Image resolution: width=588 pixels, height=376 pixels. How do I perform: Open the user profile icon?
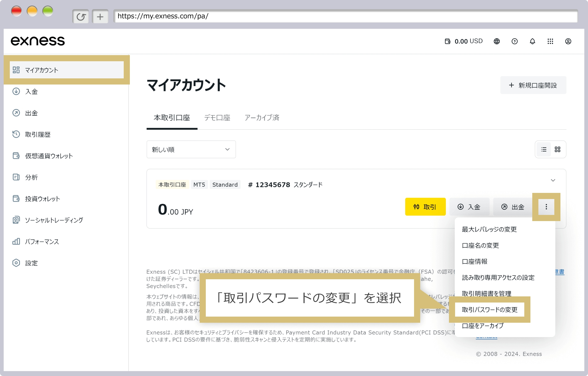tap(568, 41)
